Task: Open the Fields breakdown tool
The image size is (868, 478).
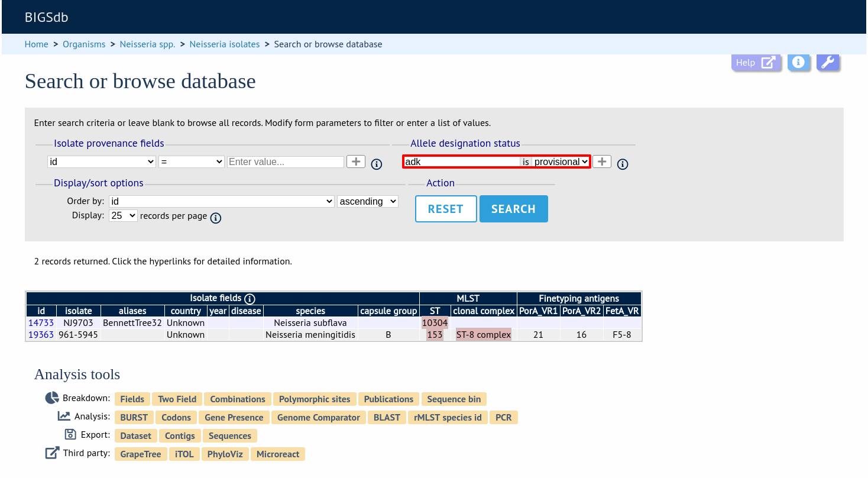Action: pos(132,399)
